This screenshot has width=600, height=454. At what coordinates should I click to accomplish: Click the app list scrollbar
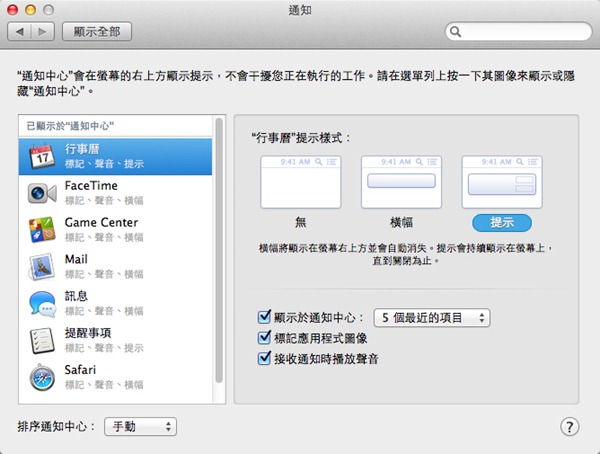click(219, 251)
